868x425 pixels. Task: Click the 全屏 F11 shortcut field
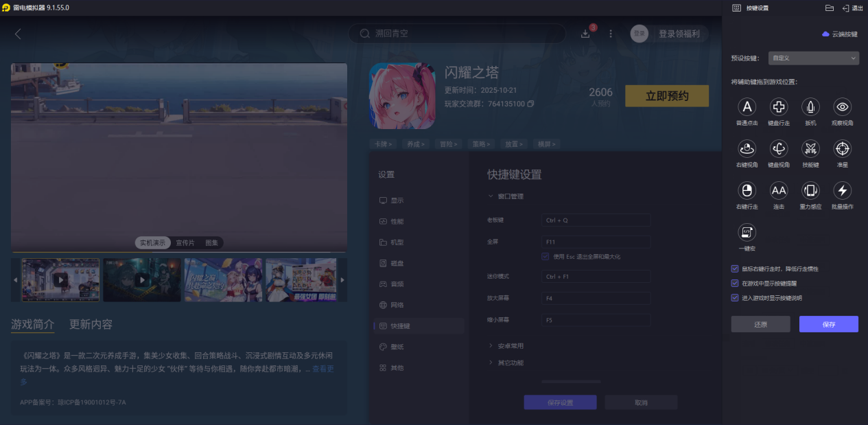(x=596, y=242)
